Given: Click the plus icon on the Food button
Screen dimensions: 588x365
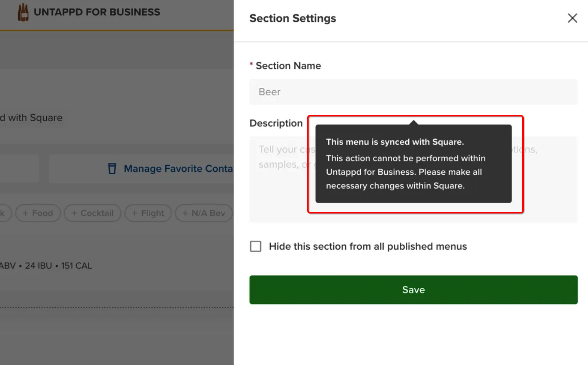Looking at the screenshot, I should (25, 213).
